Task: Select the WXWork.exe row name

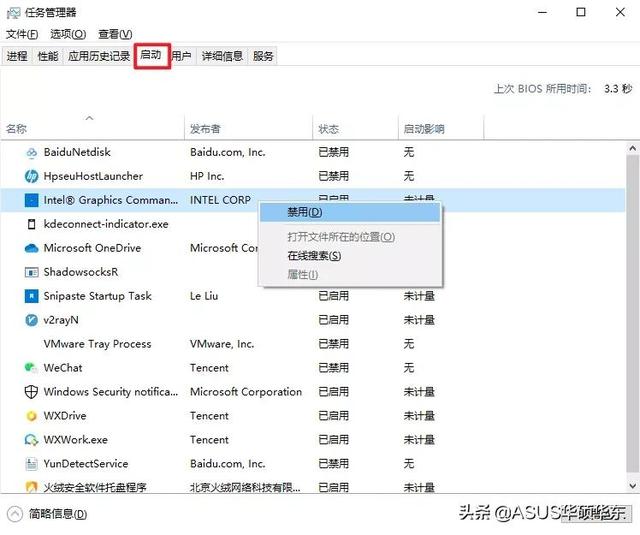Action: pos(76,440)
